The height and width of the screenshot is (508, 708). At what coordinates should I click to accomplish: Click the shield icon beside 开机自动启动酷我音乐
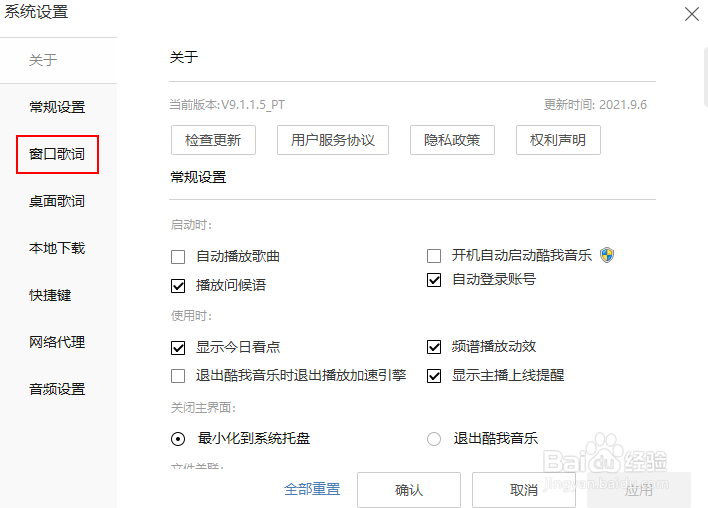607,255
